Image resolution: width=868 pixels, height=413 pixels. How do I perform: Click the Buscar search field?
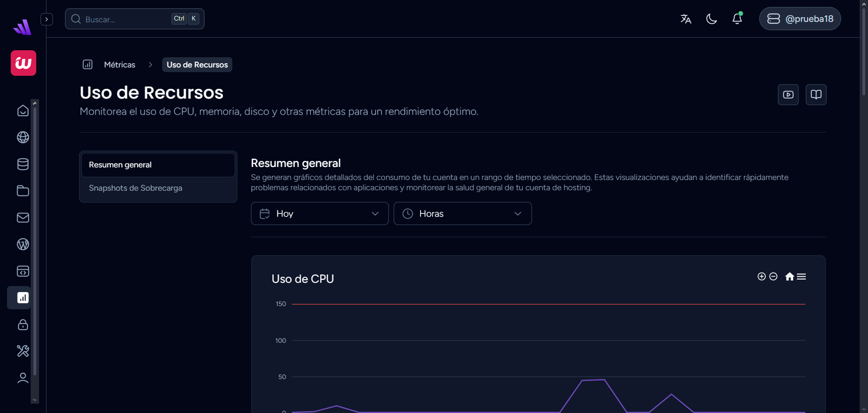125,19
